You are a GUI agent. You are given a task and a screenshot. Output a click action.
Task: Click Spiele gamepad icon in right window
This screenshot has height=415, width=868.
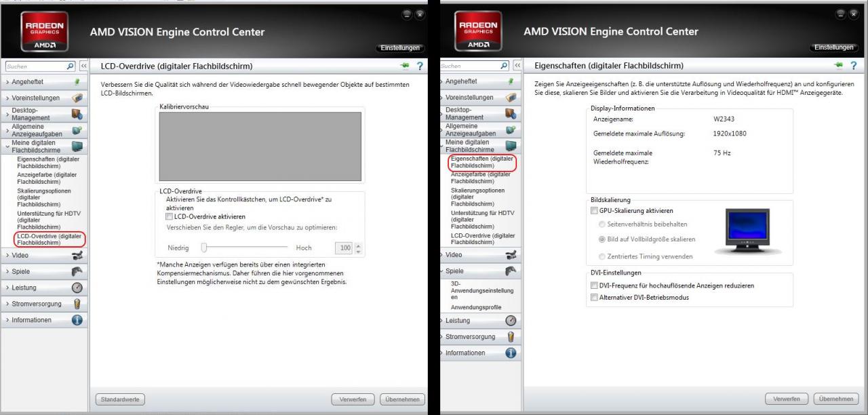[x=511, y=271]
